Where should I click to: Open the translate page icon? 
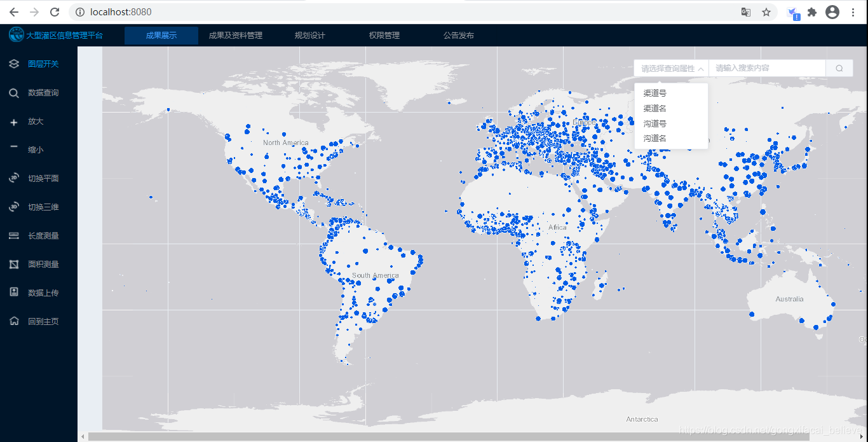[746, 12]
